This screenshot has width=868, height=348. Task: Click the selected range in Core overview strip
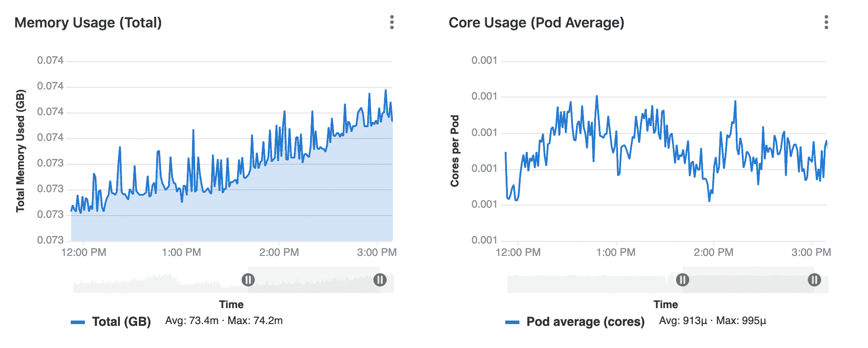(749, 280)
